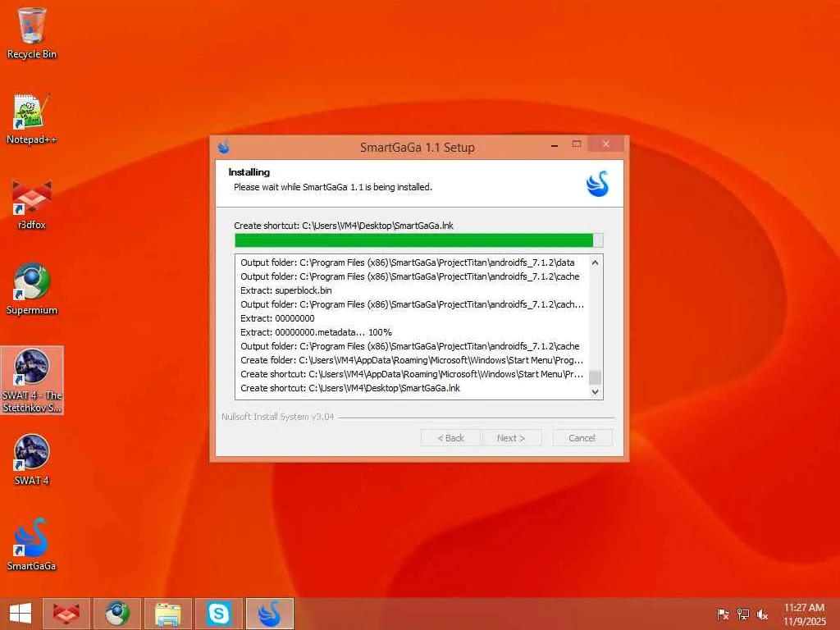Select the SWAT 4 desktop shortcut
Viewport: 840px width, 630px height.
(x=32, y=459)
